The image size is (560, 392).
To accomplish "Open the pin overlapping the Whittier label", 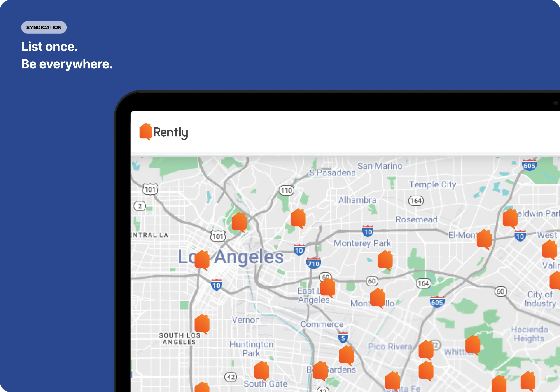I will [473, 345].
